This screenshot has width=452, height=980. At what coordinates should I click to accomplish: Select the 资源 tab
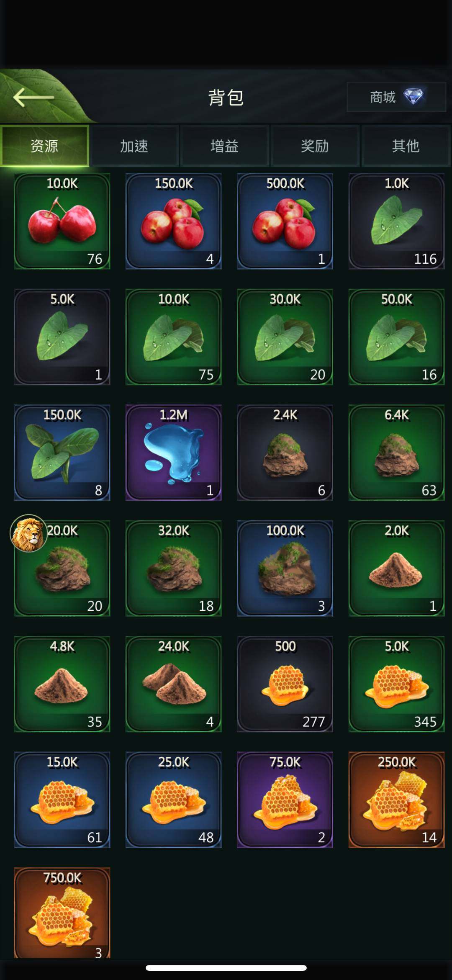44,146
